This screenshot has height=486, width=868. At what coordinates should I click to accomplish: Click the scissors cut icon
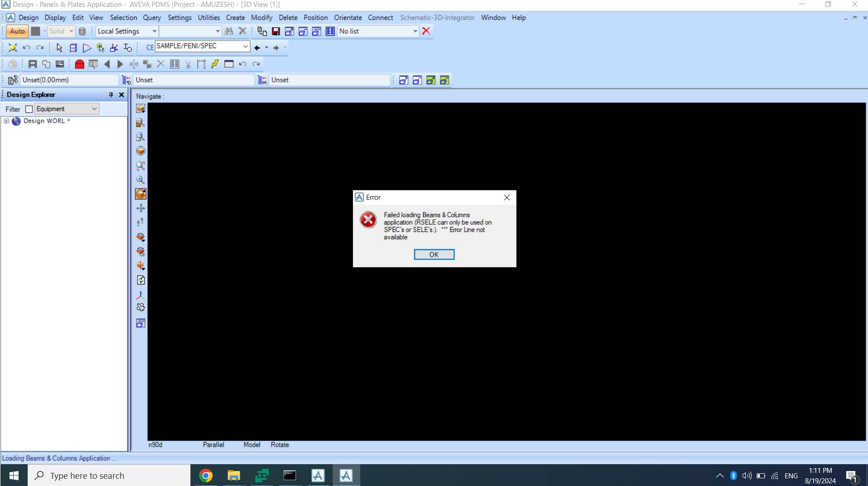tap(188, 64)
